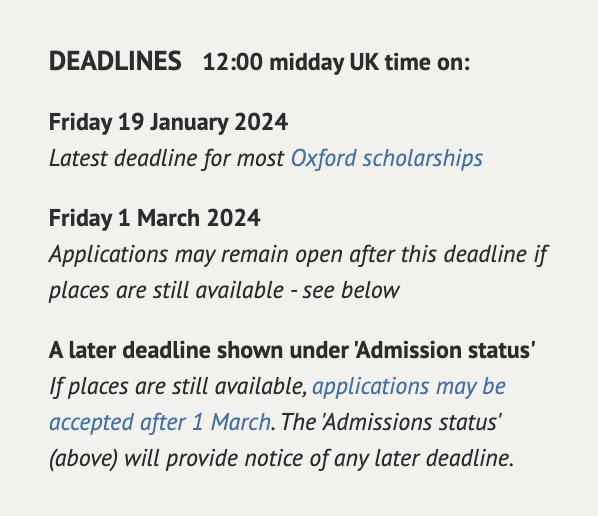Image resolution: width=598 pixels, height=516 pixels.
Task: Select the 'Friday 1 March 2024' date heading
Action: [154, 218]
